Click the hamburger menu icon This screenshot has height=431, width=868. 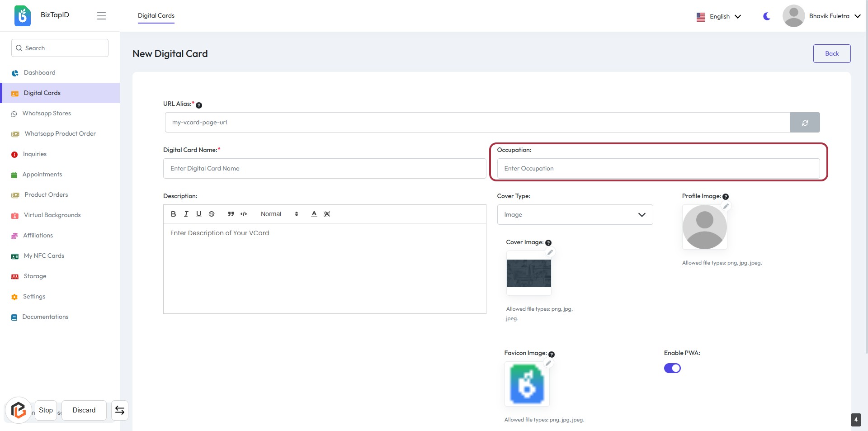101,16
